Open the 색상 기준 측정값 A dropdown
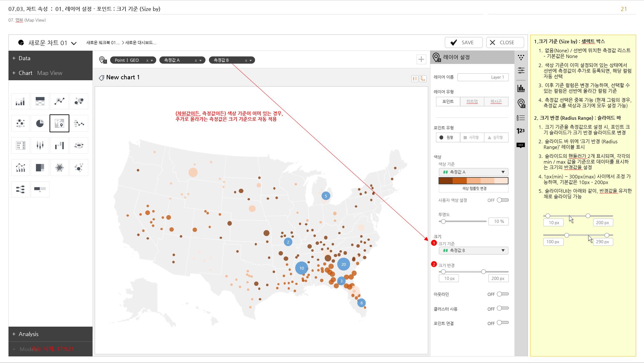644x363 pixels. tap(473, 172)
